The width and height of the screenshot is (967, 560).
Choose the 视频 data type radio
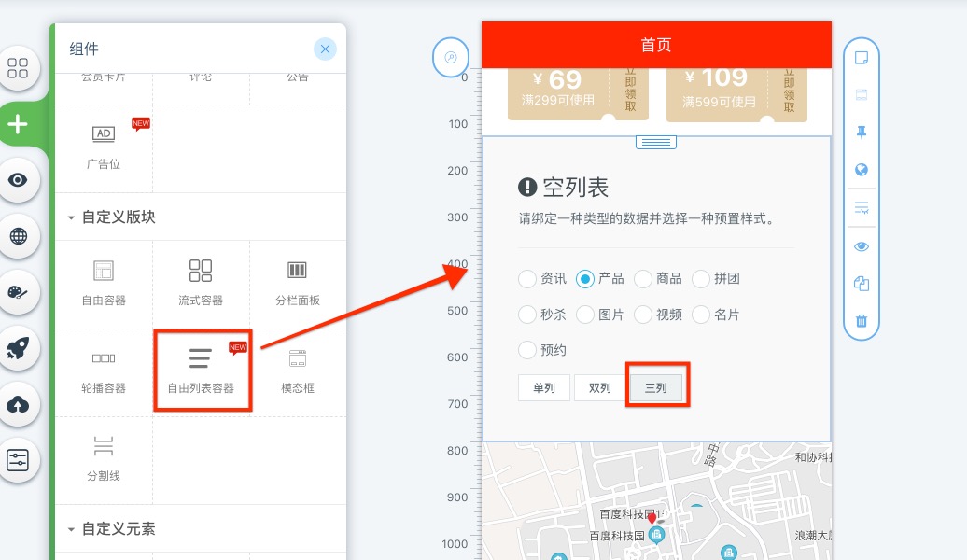[643, 315]
